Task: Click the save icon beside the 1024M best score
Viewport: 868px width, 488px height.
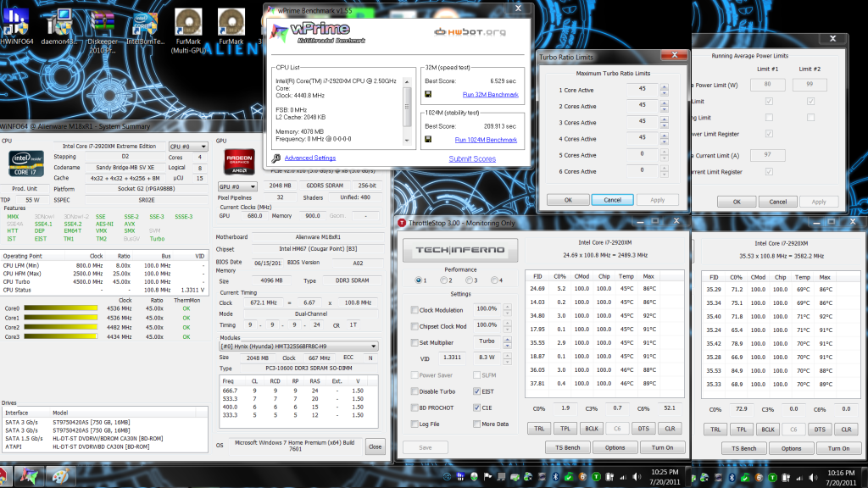Action: click(x=428, y=140)
